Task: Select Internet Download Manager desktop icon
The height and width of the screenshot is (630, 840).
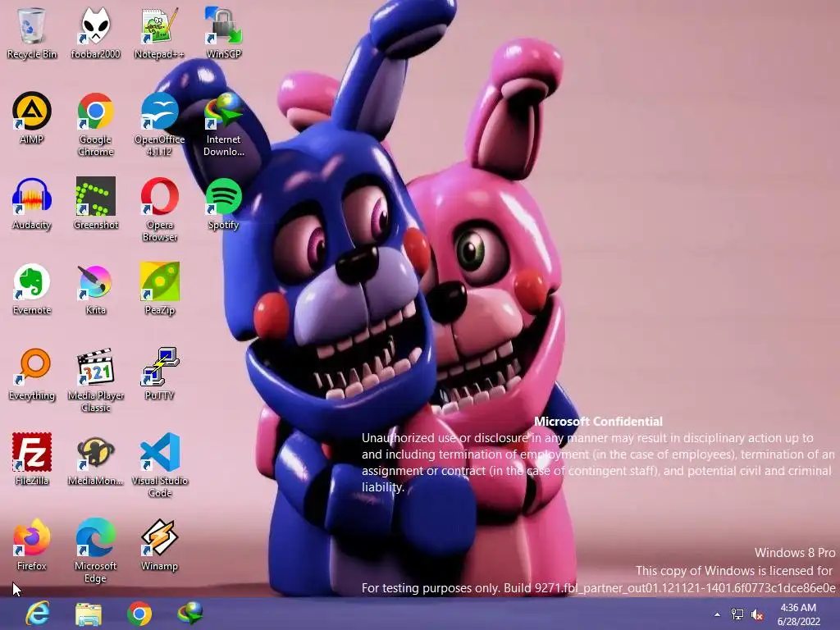Action: [223, 125]
